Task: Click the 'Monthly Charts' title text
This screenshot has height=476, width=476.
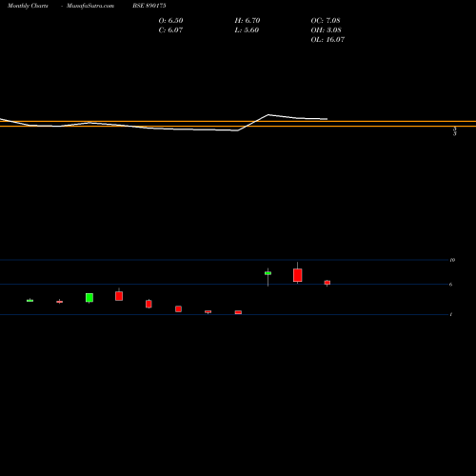Action: (28, 6)
